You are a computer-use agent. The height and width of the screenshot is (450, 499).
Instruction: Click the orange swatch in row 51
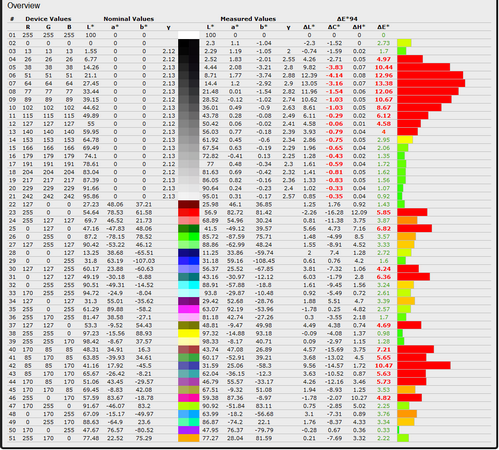(x=189, y=438)
